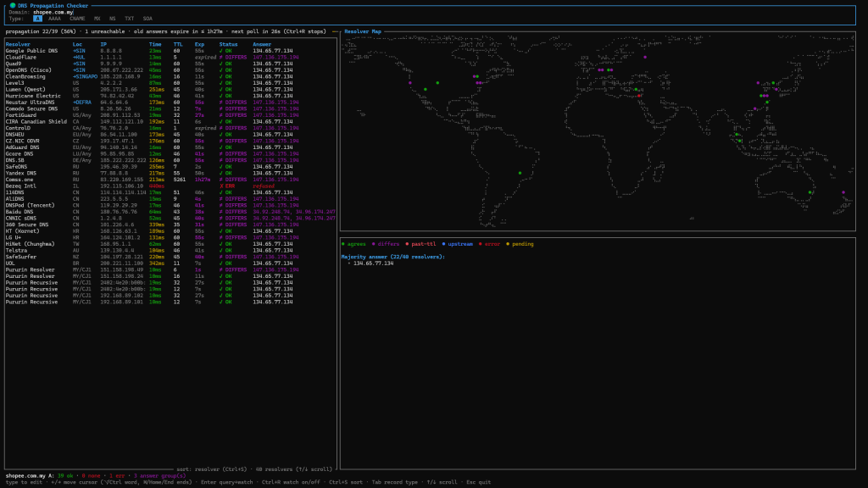Select the HiNet (Chunghwa) row
The width and height of the screenshot is (868, 488).
point(170,245)
